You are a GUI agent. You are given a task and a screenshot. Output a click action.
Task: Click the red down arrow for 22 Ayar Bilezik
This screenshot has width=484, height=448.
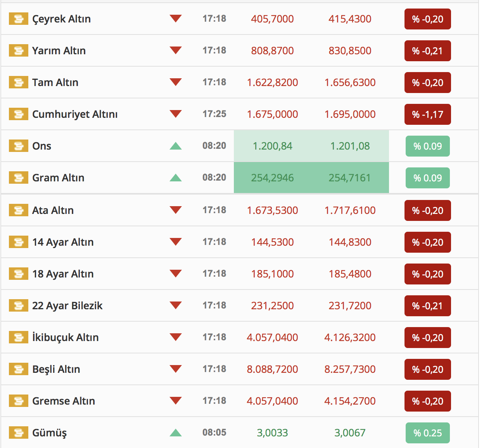(176, 305)
